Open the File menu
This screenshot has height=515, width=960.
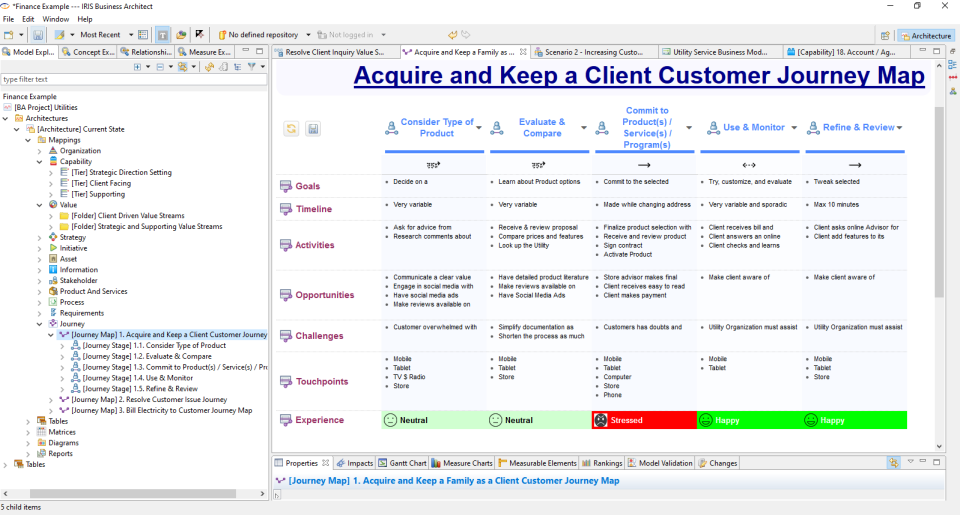point(9,19)
